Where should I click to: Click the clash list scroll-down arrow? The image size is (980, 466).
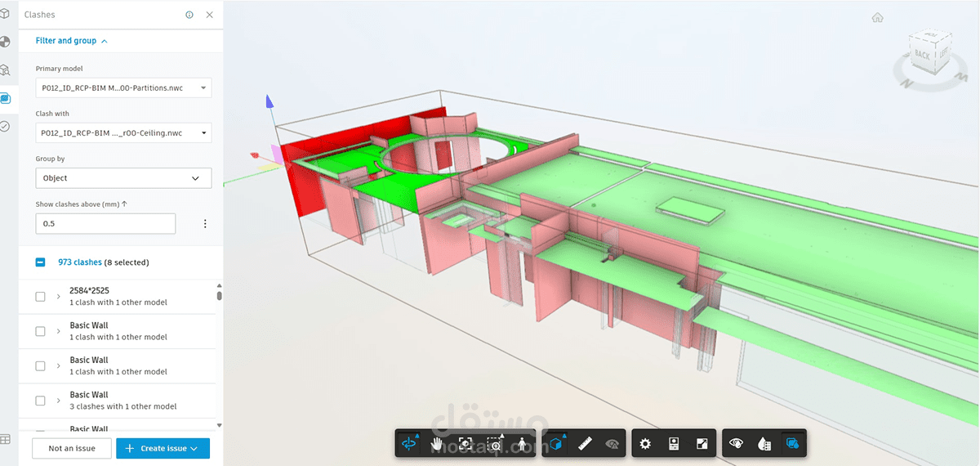pos(219,426)
